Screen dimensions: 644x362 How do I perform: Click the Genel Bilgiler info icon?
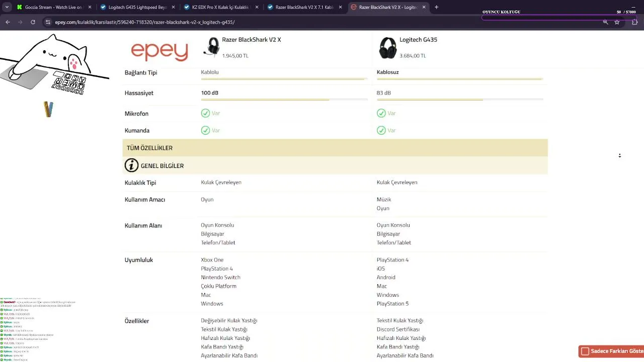131,165
